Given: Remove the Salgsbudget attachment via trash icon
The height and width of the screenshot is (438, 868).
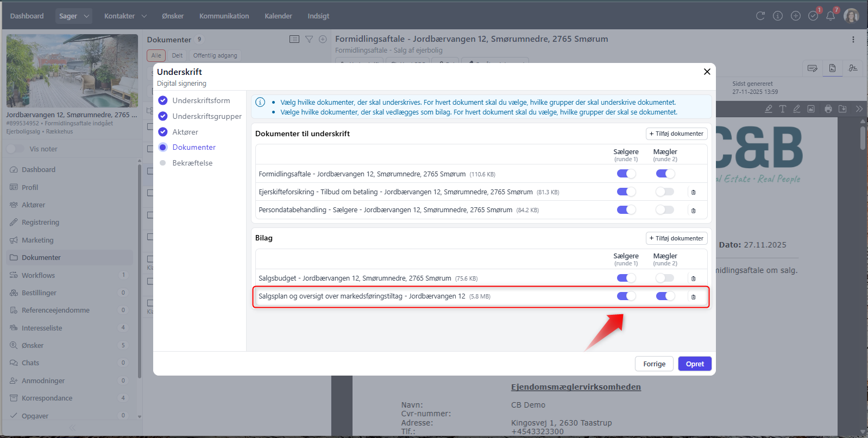Looking at the screenshot, I should (x=693, y=278).
